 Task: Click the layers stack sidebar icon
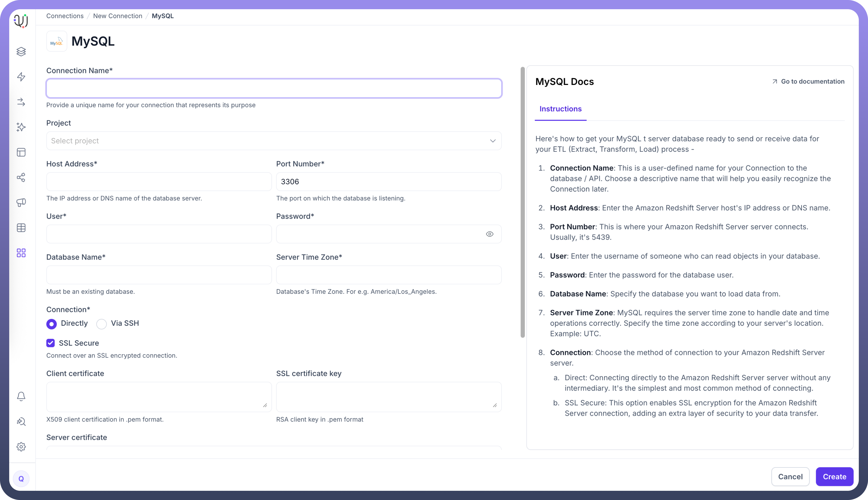coord(21,52)
